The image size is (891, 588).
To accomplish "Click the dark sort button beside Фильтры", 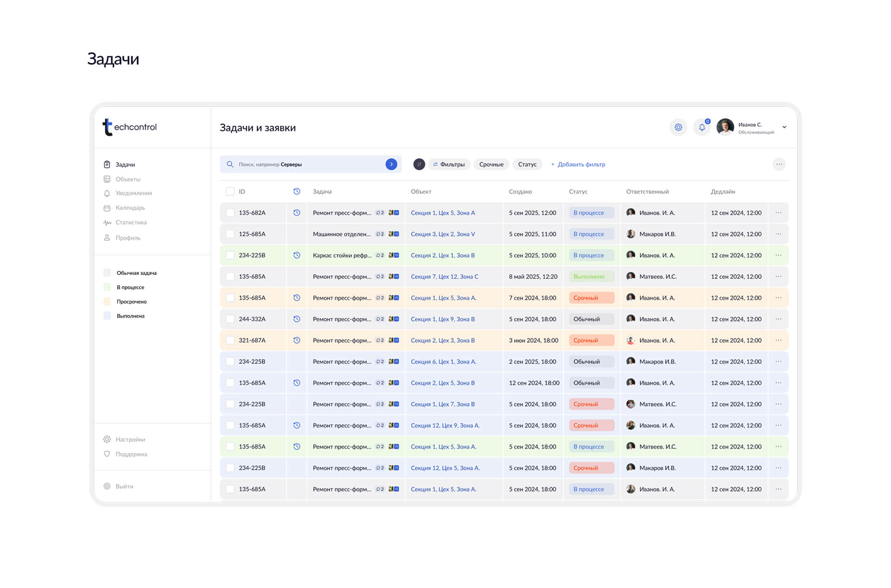I will (x=419, y=164).
